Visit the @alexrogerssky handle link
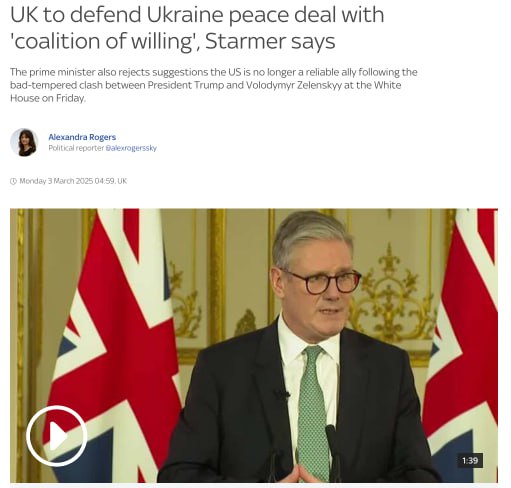The height and width of the screenshot is (488, 511). click(x=131, y=148)
